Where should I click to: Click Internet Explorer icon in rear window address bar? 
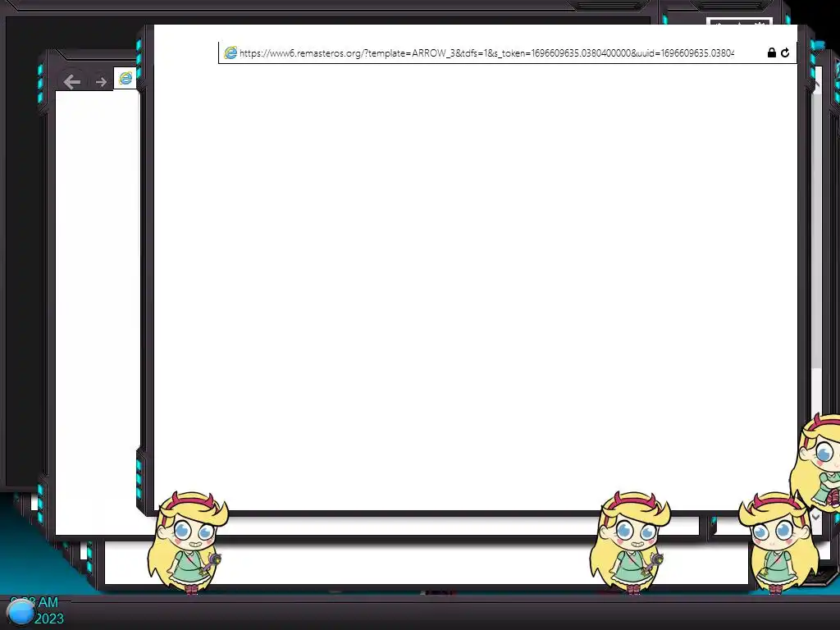[126, 78]
